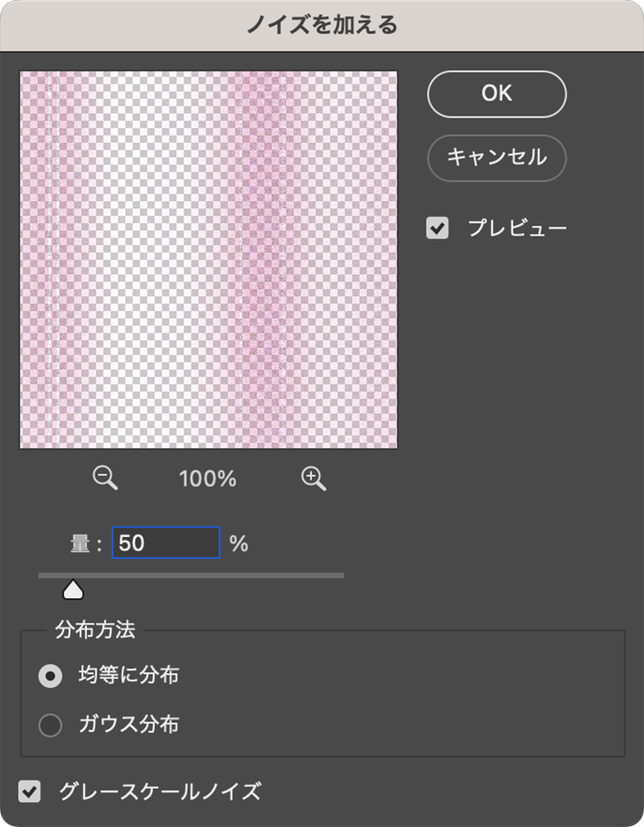Confirm the noise filter with OK
Screen dimensions: 644x827
point(496,94)
